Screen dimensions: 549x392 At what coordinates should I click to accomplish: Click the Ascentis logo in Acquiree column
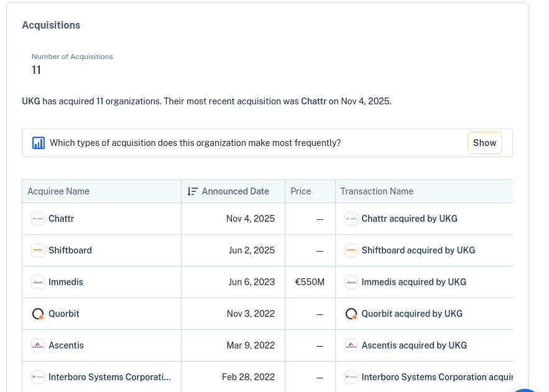pos(38,345)
